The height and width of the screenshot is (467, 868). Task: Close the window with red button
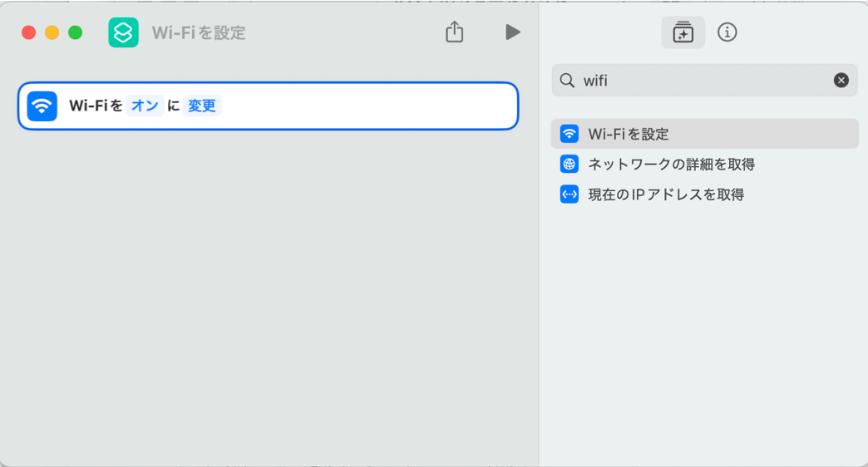pos(29,32)
